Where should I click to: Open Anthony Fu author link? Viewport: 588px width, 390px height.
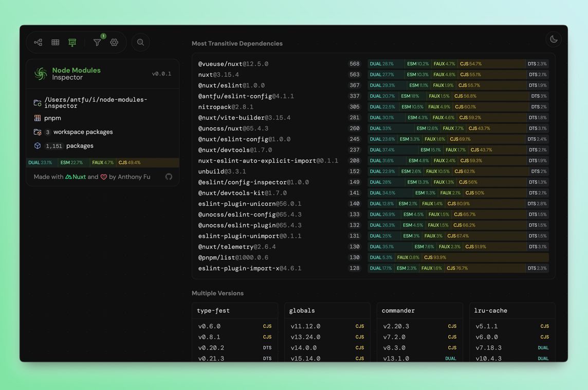(134, 177)
